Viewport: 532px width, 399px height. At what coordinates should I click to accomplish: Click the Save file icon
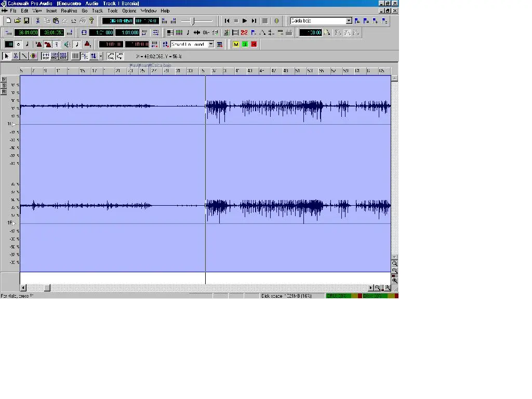point(26,21)
